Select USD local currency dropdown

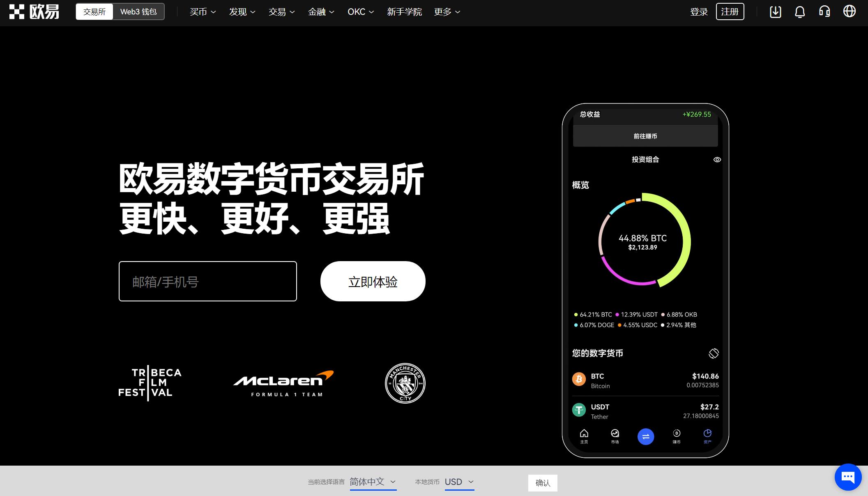point(459,482)
